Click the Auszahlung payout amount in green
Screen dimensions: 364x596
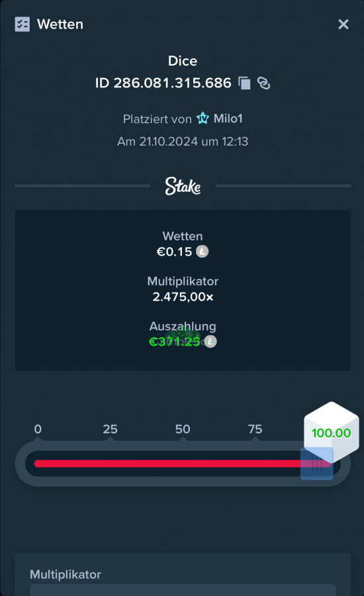175,342
